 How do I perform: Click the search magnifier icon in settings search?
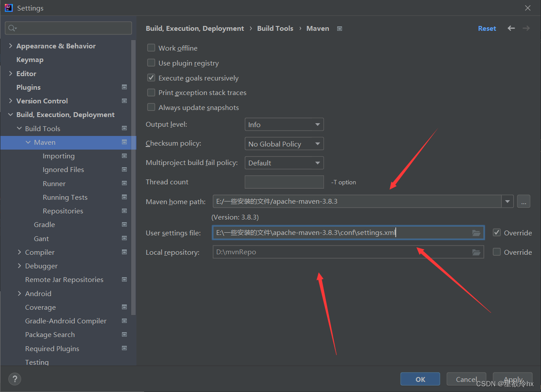(x=12, y=28)
